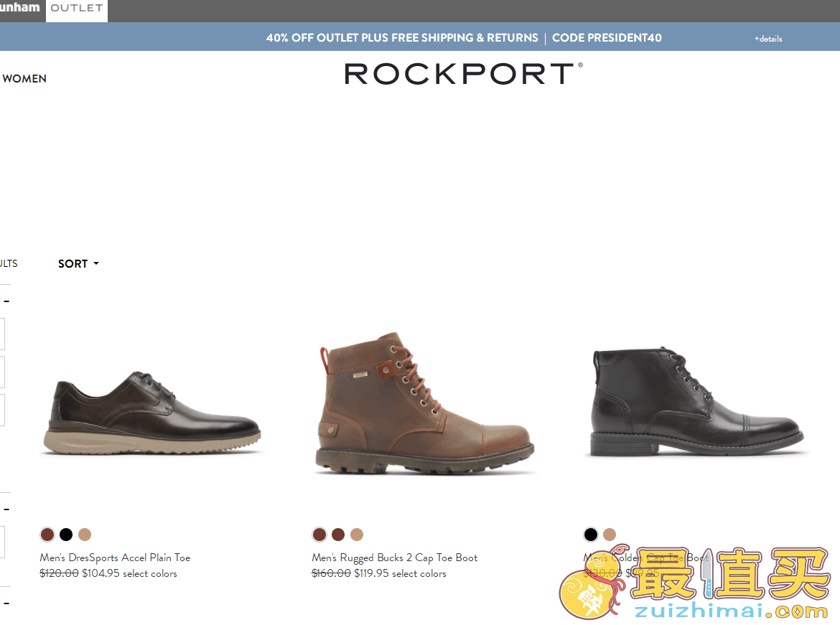View the Rugged Bucks 2 Cap Toe Boot image
Screen dimensions: 840x625
point(425,403)
